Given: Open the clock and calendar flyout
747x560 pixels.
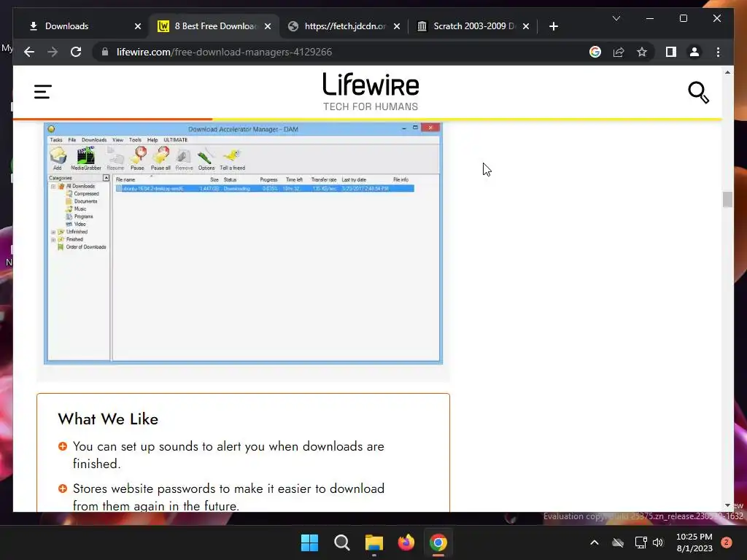Looking at the screenshot, I should 694,542.
